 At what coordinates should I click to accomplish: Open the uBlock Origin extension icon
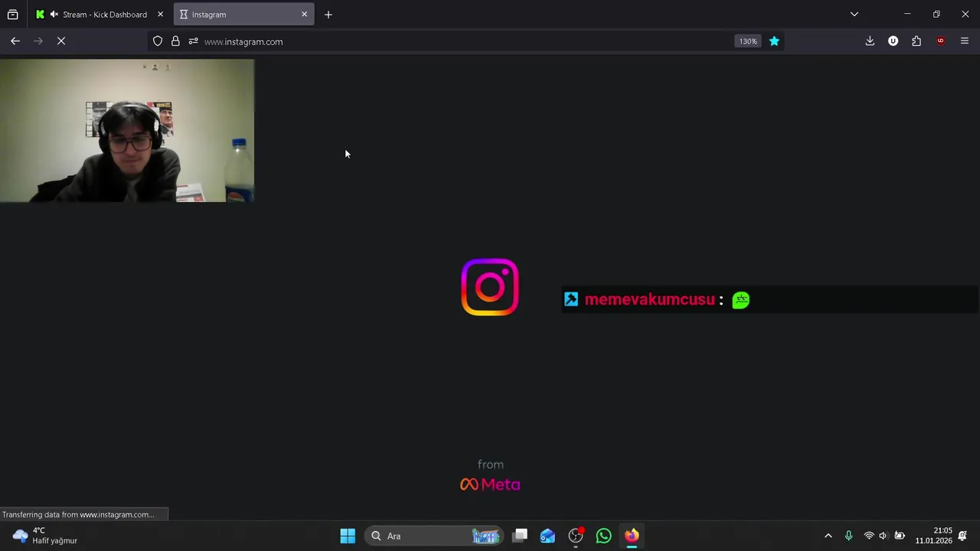(x=940, y=41)
